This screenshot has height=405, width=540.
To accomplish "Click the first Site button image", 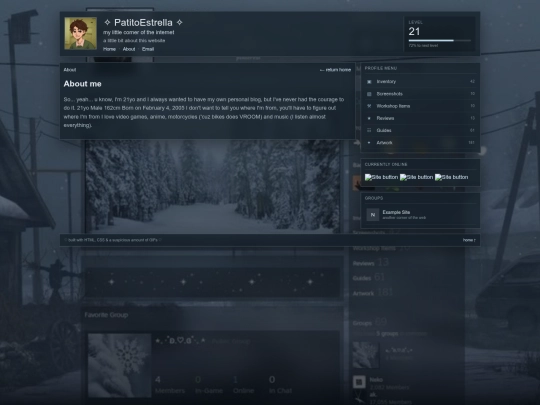I will tap(381, 177).
